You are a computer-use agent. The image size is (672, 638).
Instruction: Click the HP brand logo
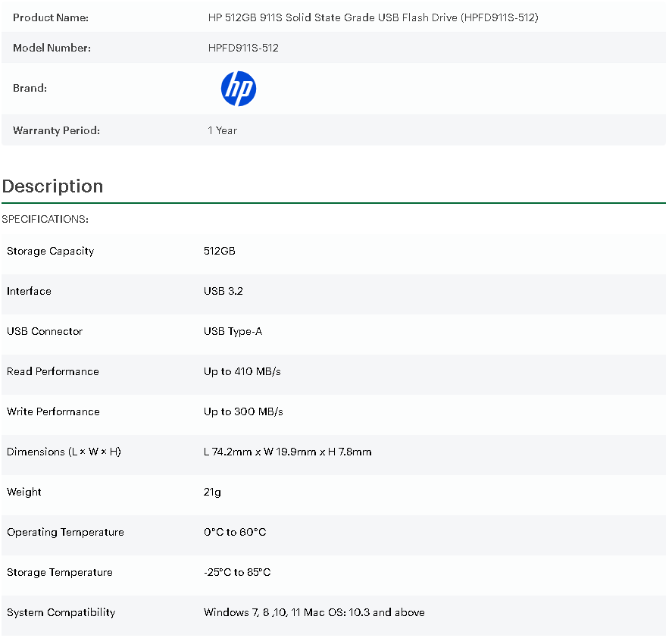[x=238, y=89]
